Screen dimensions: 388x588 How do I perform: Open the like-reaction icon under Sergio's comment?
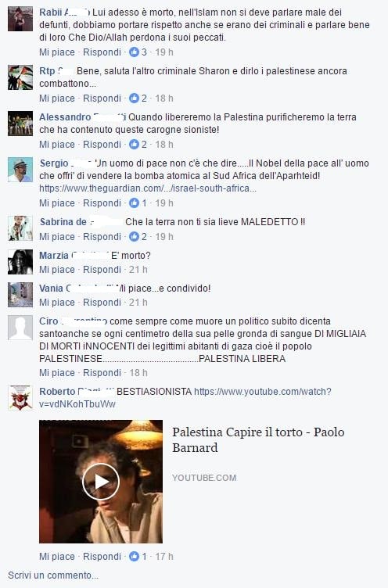point(134,203)
